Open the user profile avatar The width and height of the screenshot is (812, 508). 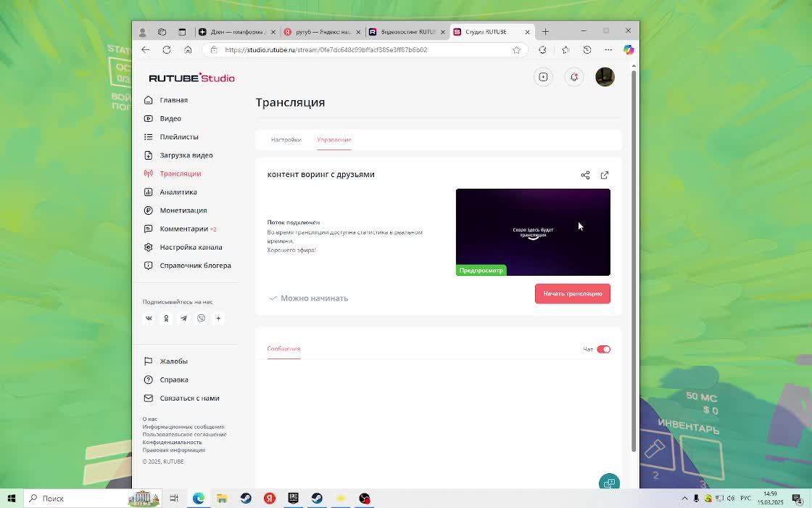[605, 77]
